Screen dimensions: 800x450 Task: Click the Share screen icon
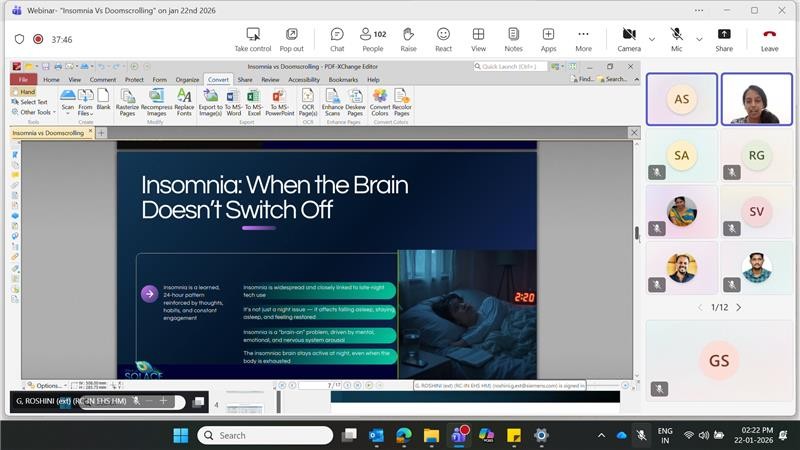(x=724, y=38)
